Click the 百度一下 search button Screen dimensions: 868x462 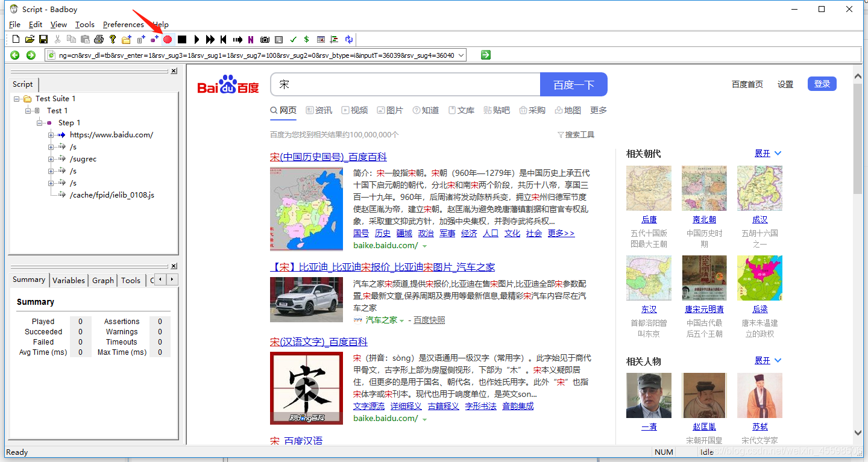point(574,85)
